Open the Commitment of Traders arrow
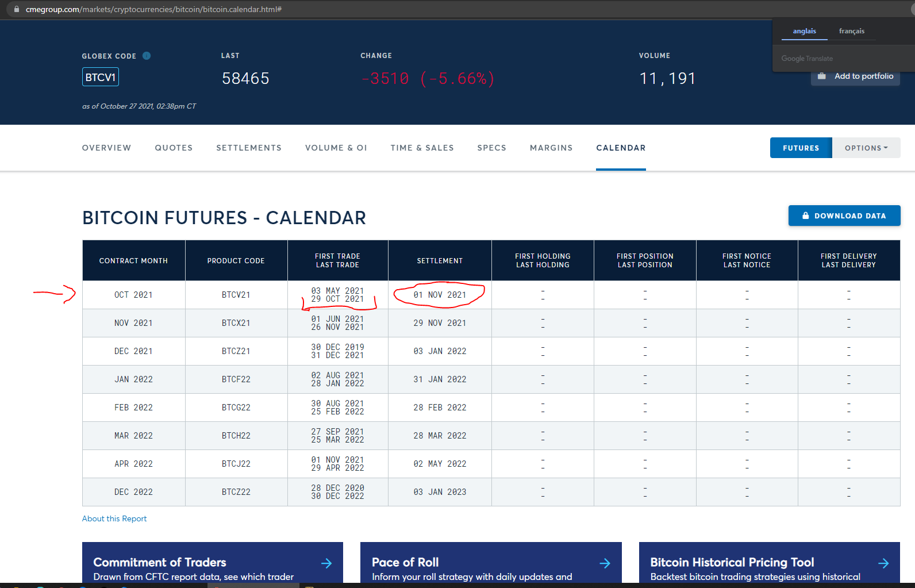 (326, 563)
